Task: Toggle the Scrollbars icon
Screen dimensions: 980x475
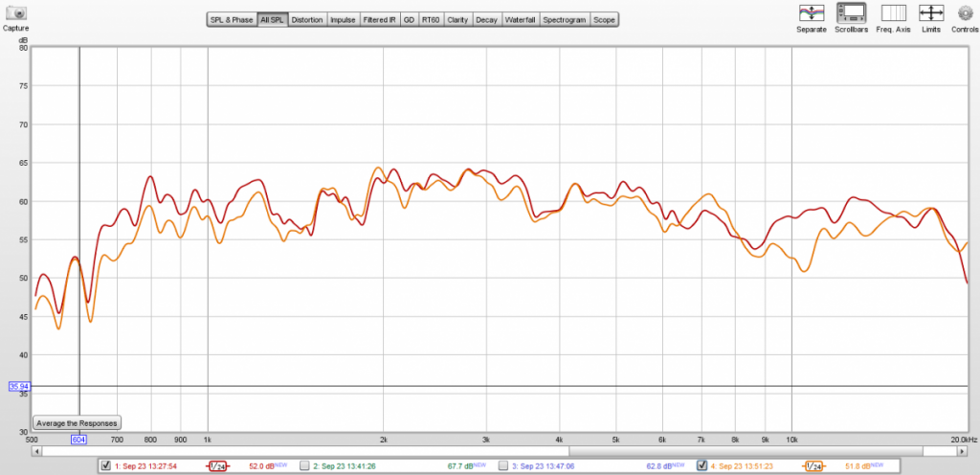Action: pos(851,12)
